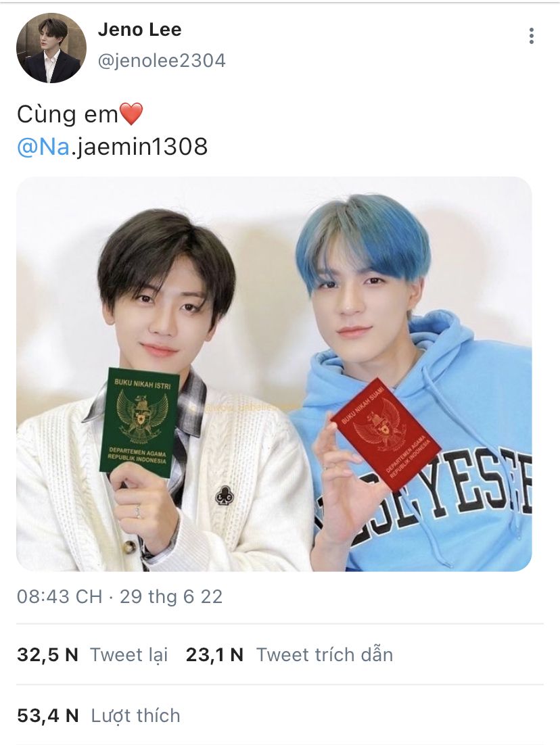View the 23,1 N quote count

click(x=214, y=654)
